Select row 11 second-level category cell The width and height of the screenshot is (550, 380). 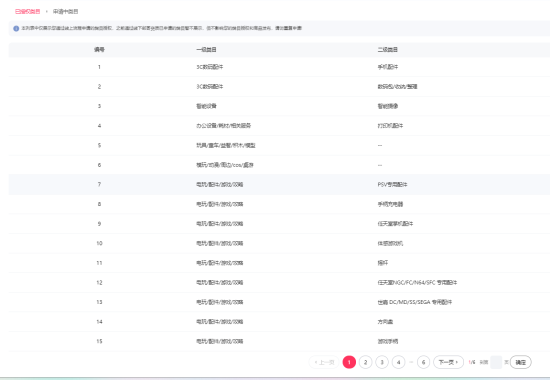click(383, 263)
